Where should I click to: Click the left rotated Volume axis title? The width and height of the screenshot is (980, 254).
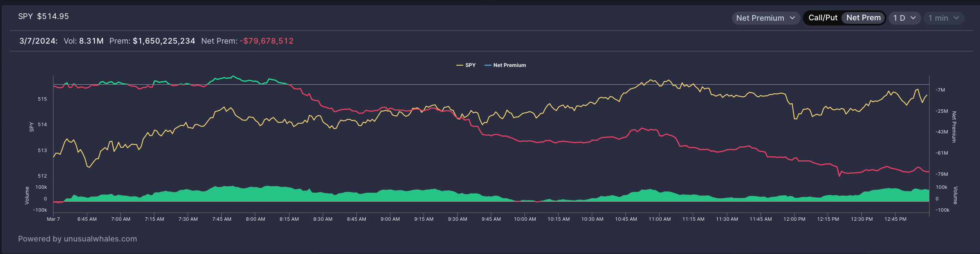click(x=27, y=195)
